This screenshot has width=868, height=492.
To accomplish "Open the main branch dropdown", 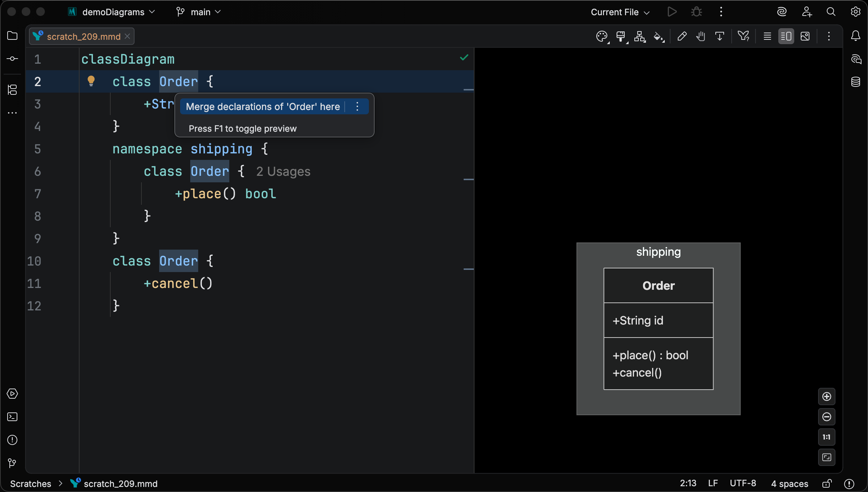I will (199, 12).
